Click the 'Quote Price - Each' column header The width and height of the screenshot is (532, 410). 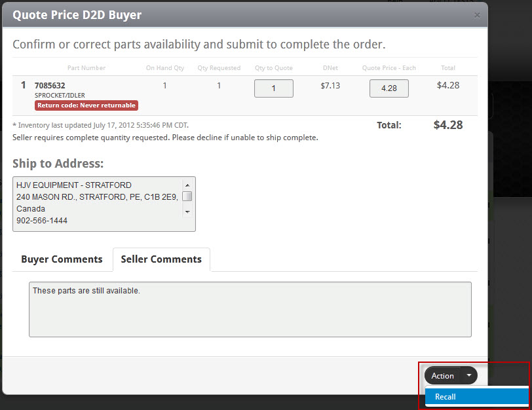click(389, 68)
